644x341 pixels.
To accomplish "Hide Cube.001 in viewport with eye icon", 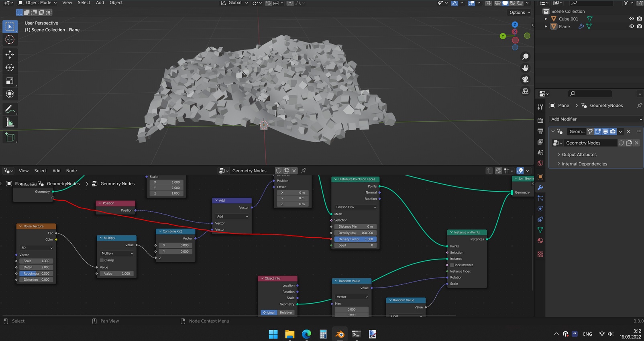I will (x=631, y=19).
